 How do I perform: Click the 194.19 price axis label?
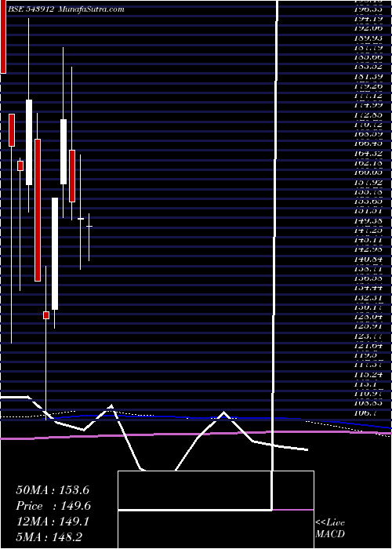[368, 19]
